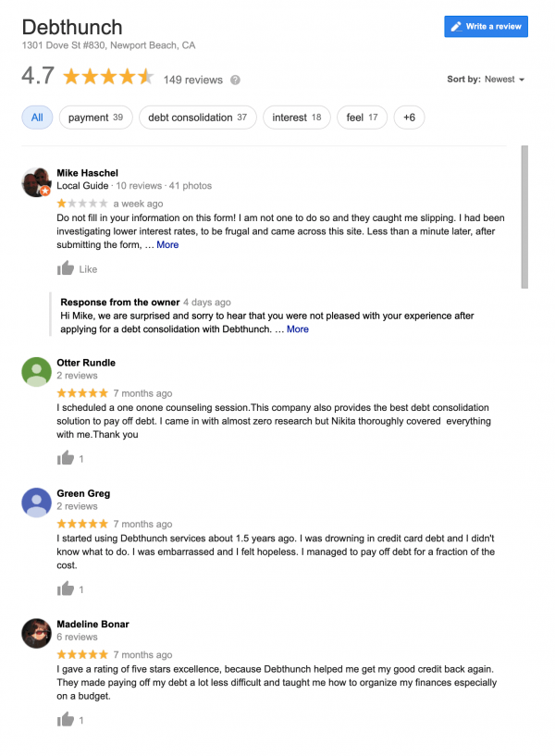This screenshot has height=756, width=555.
Task: Like Mike Haschel's review with thumbs-up
Action: [x=66, y=268]
